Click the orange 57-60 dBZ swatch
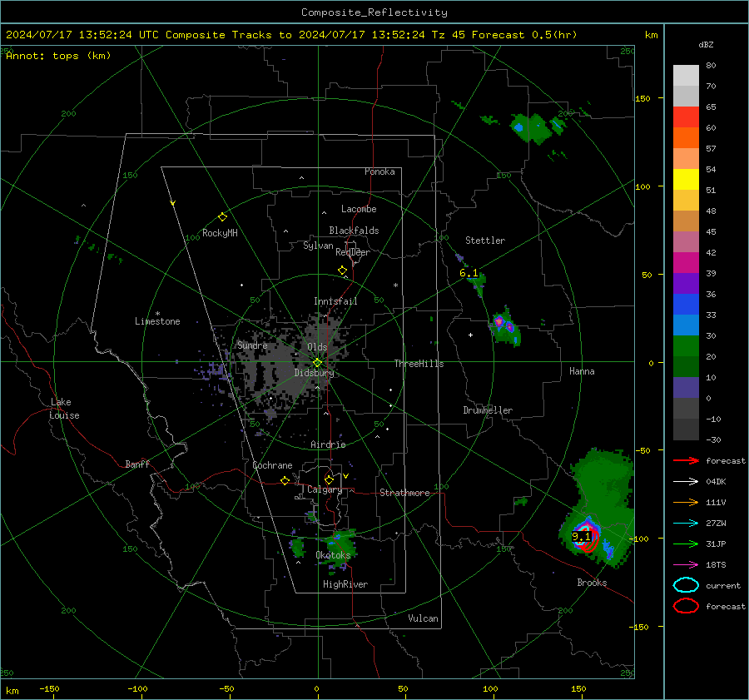Screen dimensions: 749x700 pyautogui.click(x=686, y=138)
